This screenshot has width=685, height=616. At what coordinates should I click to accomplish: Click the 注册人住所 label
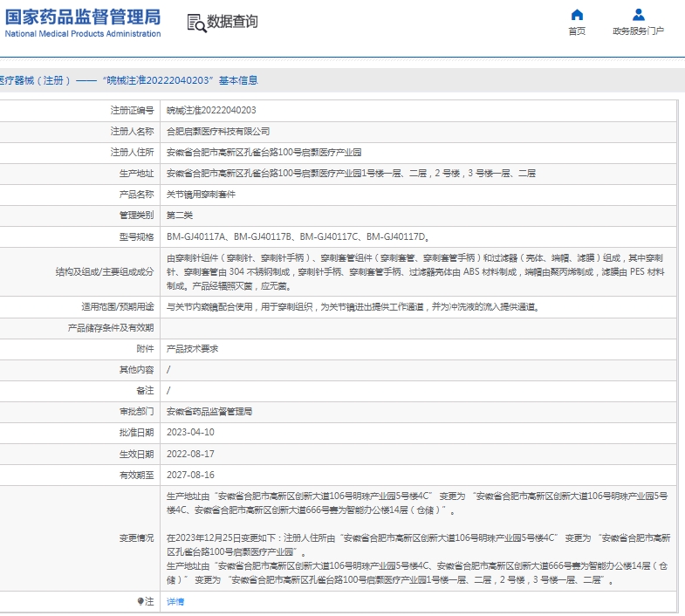132,152
